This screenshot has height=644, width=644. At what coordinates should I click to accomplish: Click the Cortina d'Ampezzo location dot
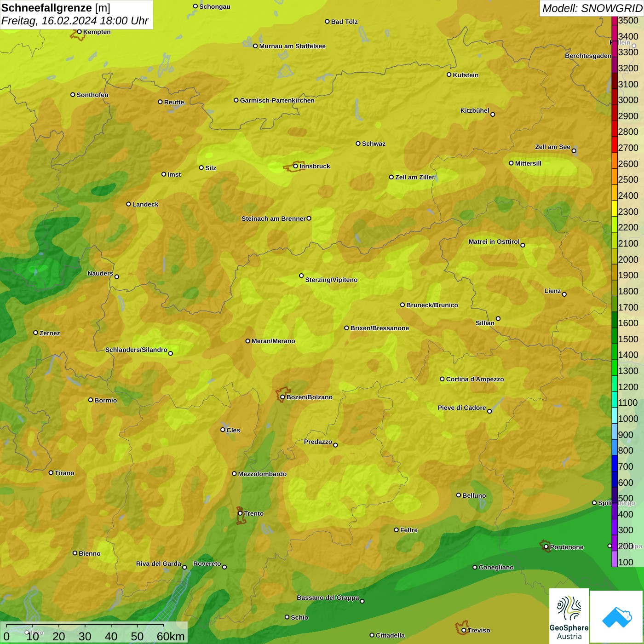[x=442, y=379]
